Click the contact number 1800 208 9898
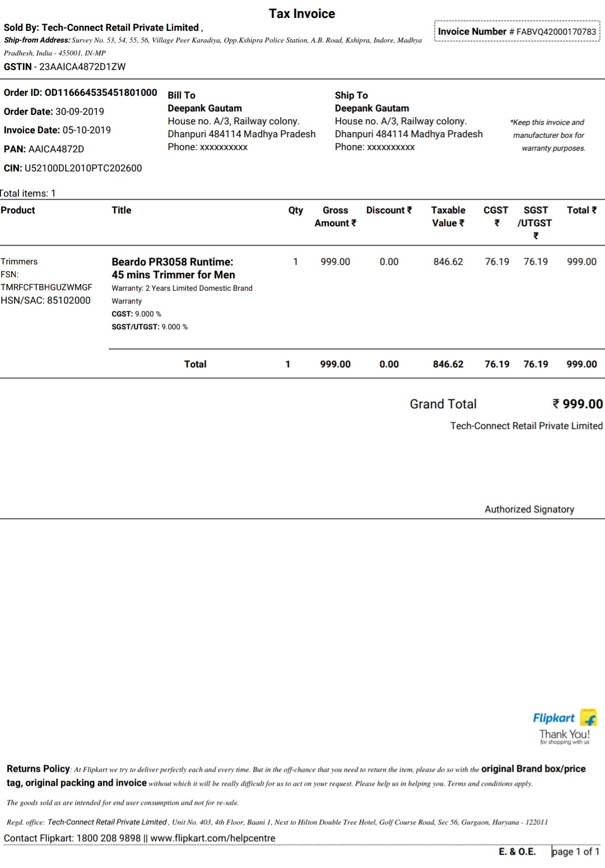605x868 pixels. pyautogui.click(x=109, y=838)
